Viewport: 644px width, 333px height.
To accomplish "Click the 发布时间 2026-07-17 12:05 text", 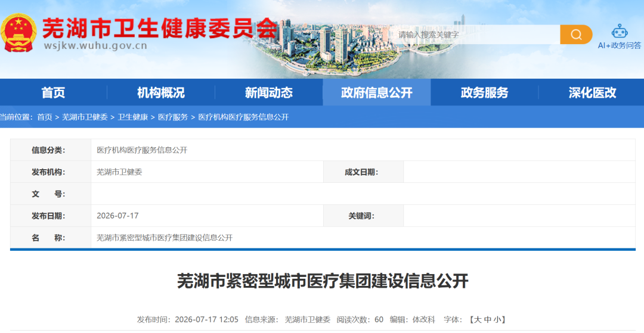I will (x=188, y=319).
